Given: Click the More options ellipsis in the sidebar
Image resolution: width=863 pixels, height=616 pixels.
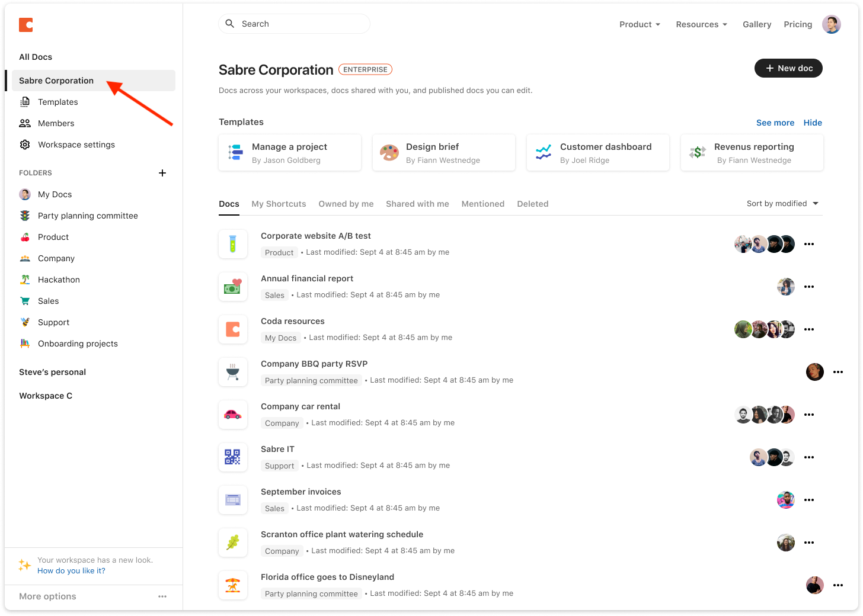Looking at the screenshot, I should (x=162, y=596).
